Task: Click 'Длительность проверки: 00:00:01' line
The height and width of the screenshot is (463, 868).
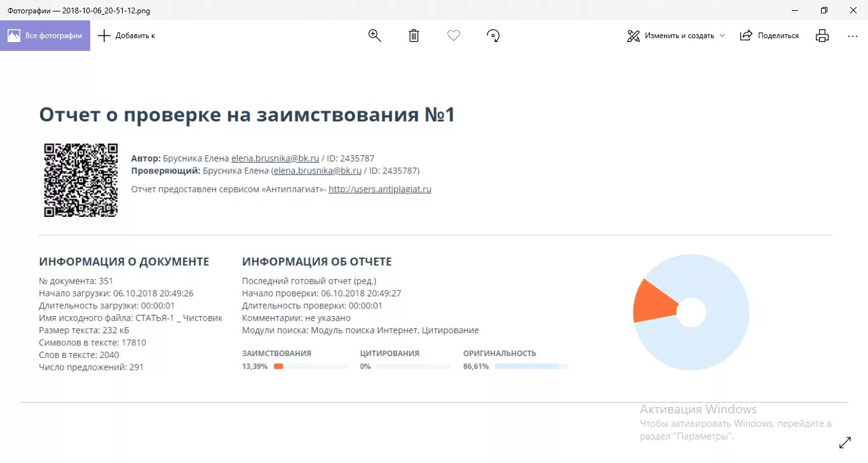Action: [x=312, y=305]
